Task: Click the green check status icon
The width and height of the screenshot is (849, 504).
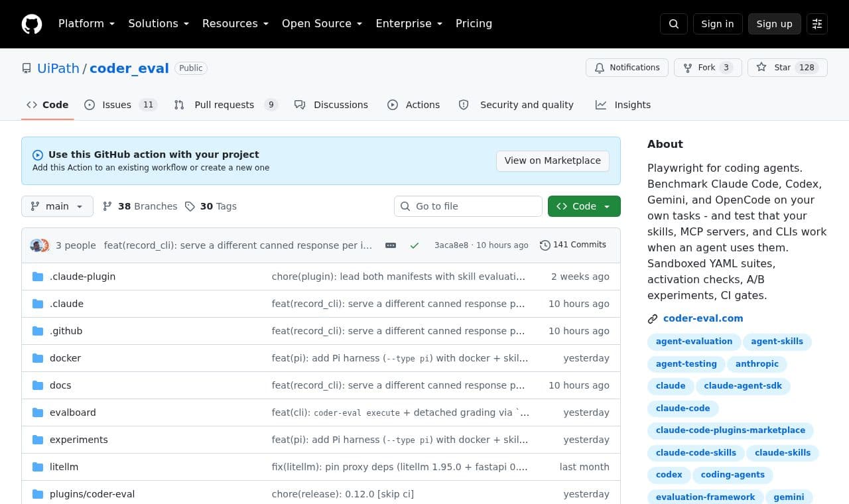Action: (415, 245)
